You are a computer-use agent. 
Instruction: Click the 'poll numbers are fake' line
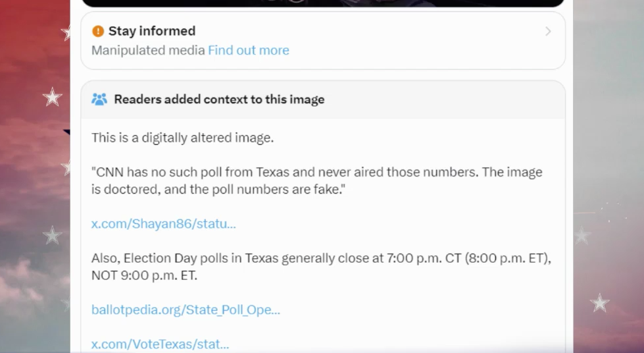[x=218, y=189]
